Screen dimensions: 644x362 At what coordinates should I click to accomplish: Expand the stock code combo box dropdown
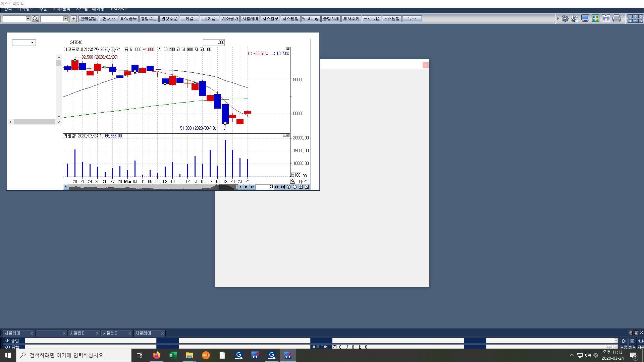(x=28, y=19)
